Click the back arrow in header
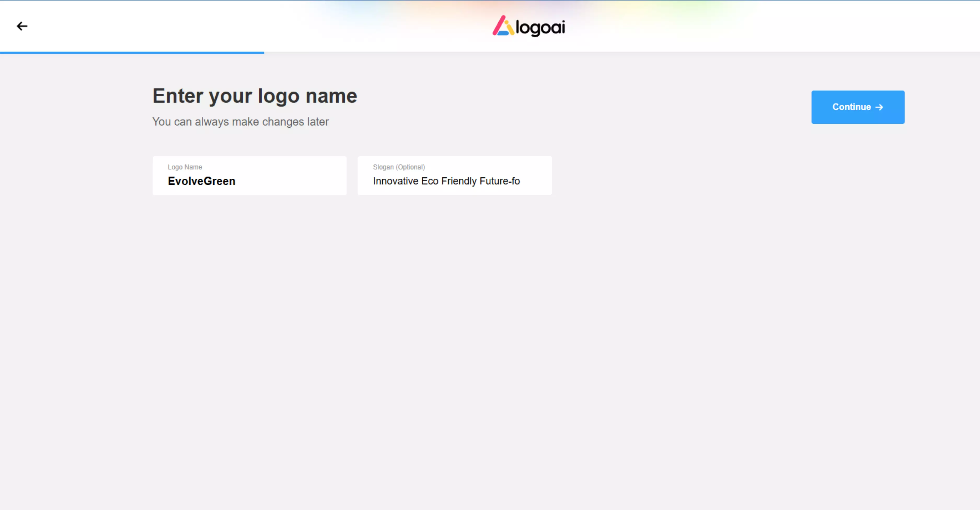980x510 pixels. 22,26
